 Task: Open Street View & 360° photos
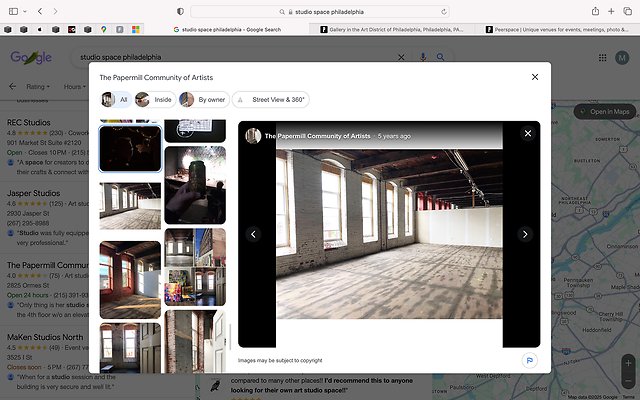pos(271,100)
